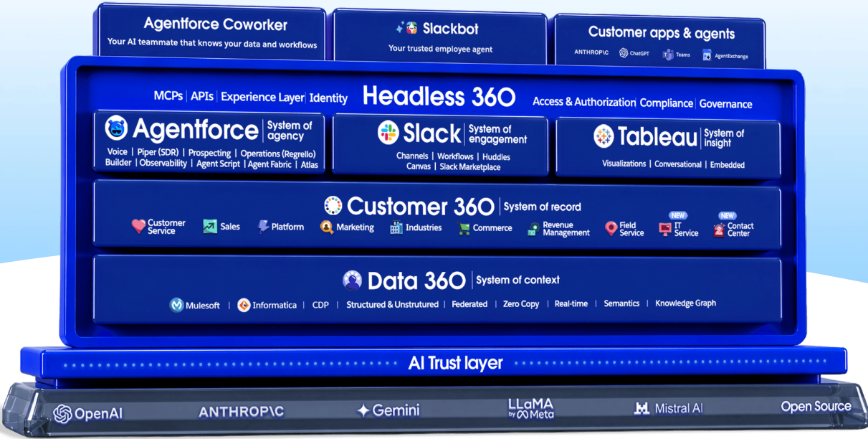Select the Marketing magnifier icon
Screen dimensions: 868x439
(327, 227)
